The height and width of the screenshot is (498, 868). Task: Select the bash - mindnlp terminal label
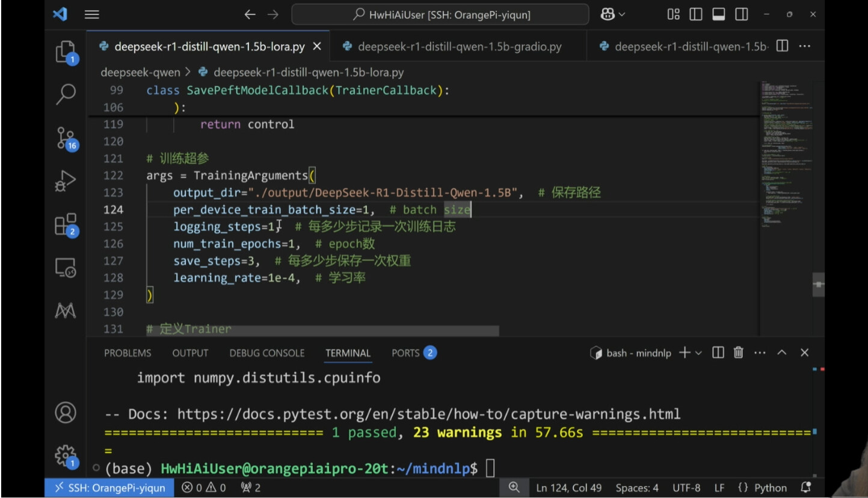click(630, 353)
